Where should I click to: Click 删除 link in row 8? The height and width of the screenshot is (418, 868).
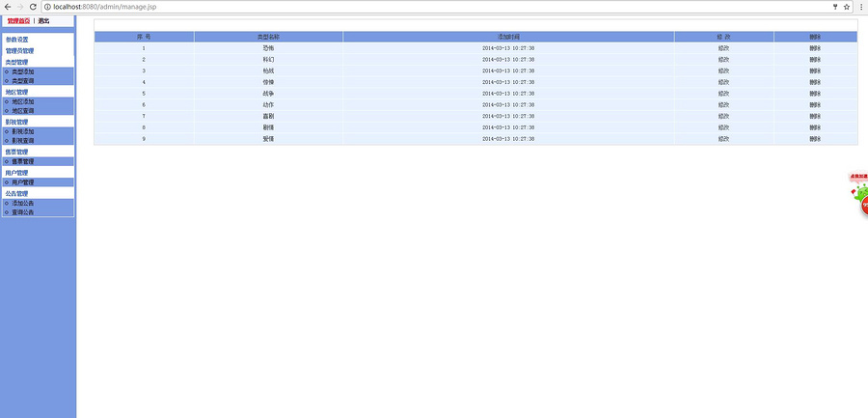pyautogui.click(x=815, y=127)
